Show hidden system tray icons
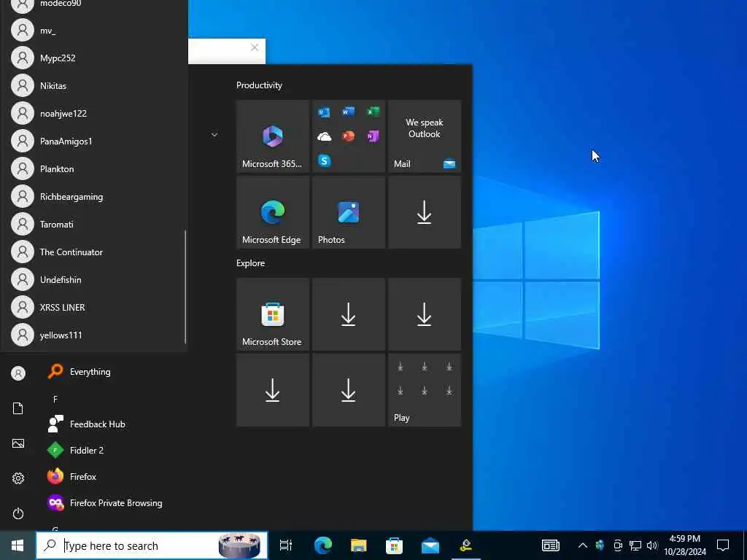Viewport: 747px width, 560px height. [582, 545]
